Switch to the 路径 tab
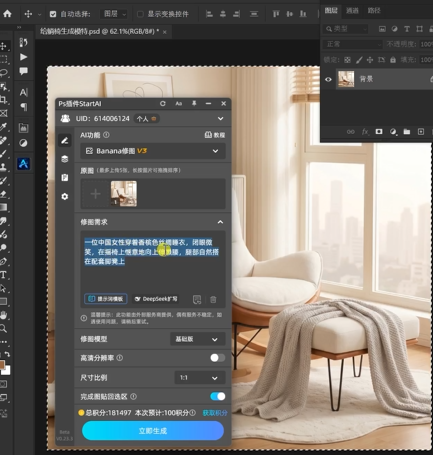 pos(374,11)
